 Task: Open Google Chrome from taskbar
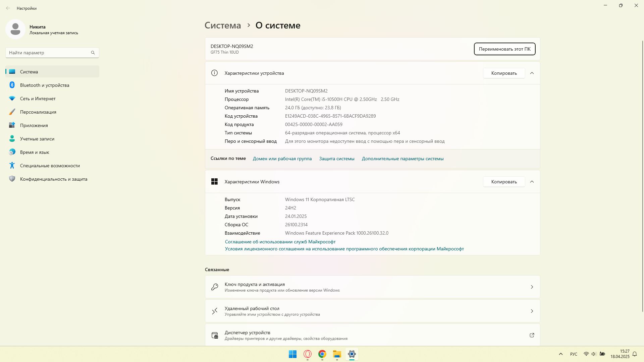[x=322, y=354]
